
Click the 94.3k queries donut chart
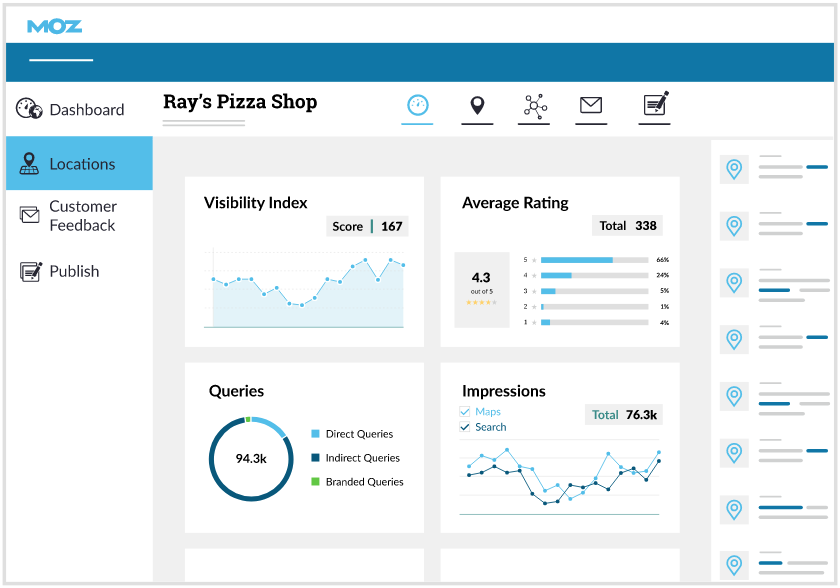click(250, 459)
